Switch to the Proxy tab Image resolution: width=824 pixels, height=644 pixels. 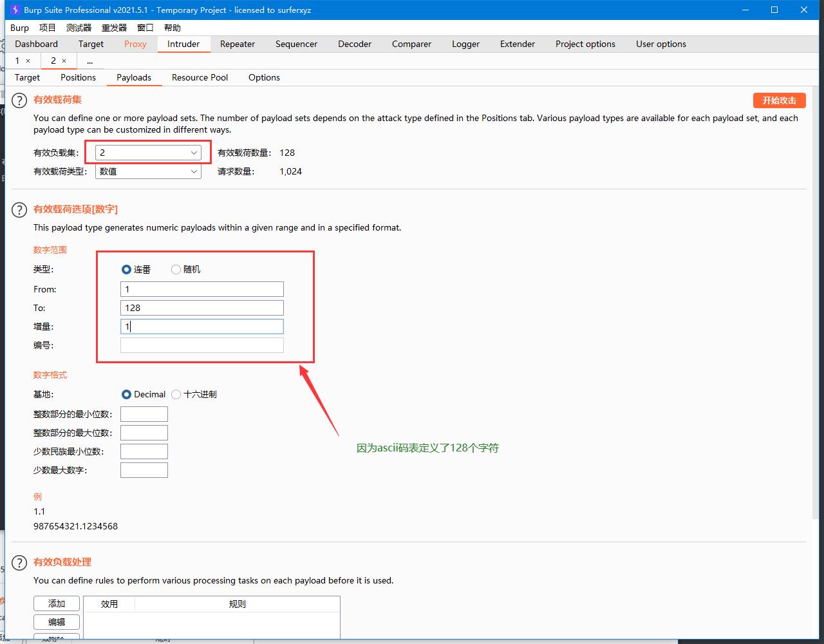(x=135, y=44)
